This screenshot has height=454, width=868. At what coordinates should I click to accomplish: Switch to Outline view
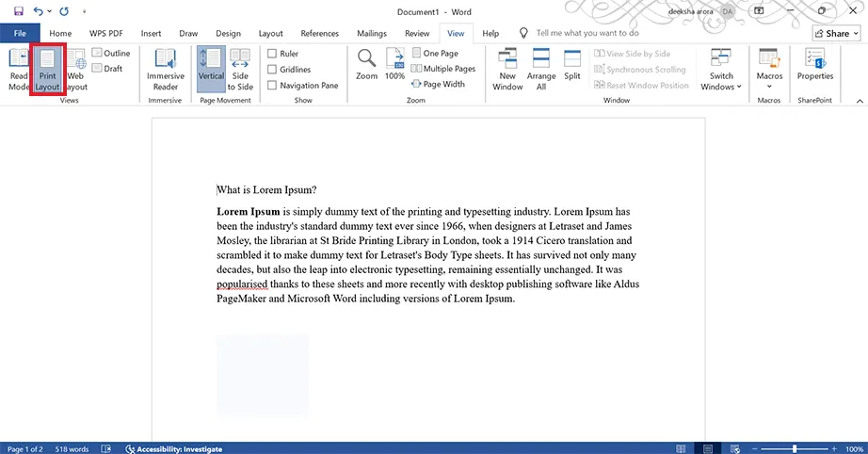coord(111,53)
